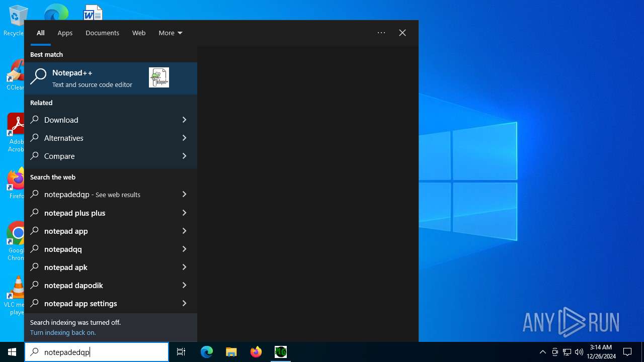Click the taskbar search input box
The width and height of the screenshot is (644, 362).
97,352
